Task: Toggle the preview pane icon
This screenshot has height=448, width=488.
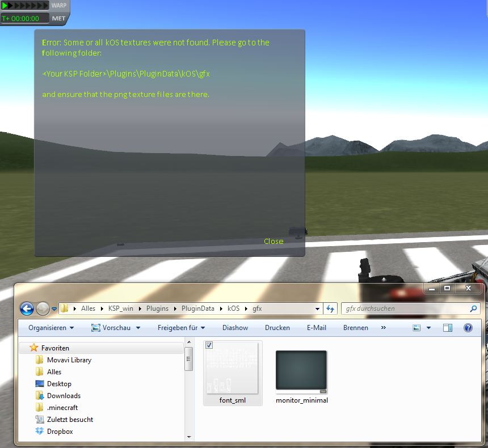Action: pos(448,328)
